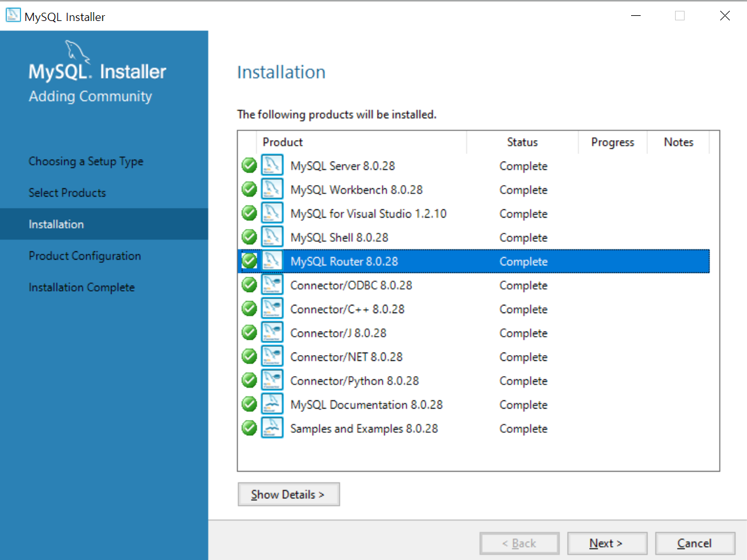The height and width of the screenshot is (560, 747).
Task: Click green checkmark beside MySQL Router 8.0.28
Action: [249, 260]
